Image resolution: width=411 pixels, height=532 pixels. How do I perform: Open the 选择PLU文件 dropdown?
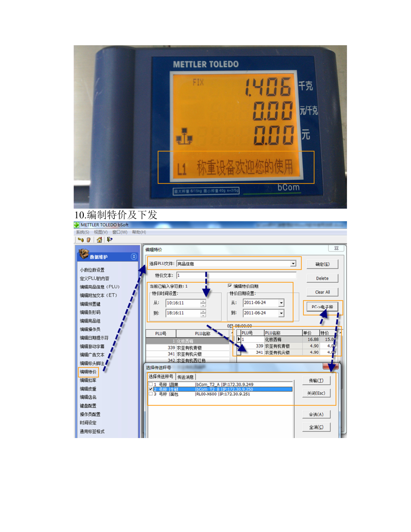pos(293,263)
